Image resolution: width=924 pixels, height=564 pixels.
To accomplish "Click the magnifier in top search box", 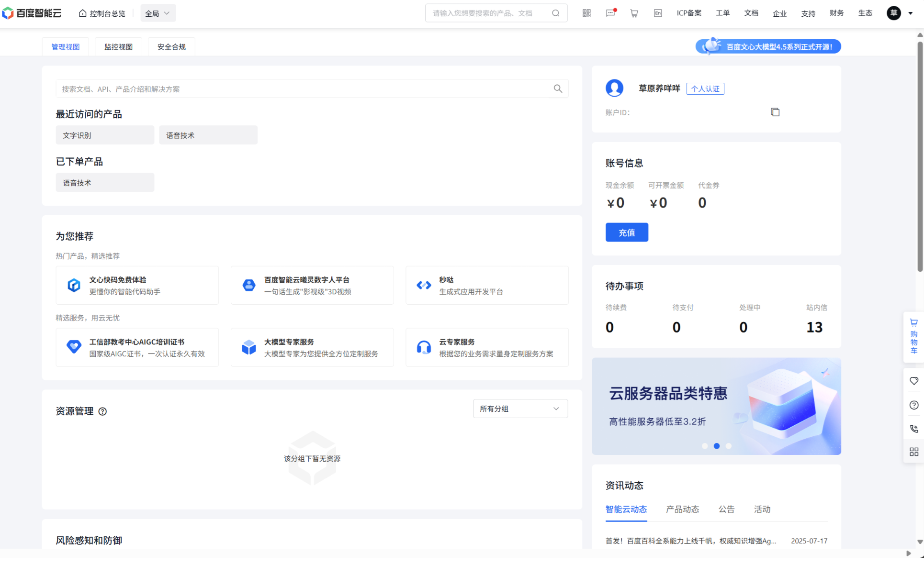I will coord(555,13).
